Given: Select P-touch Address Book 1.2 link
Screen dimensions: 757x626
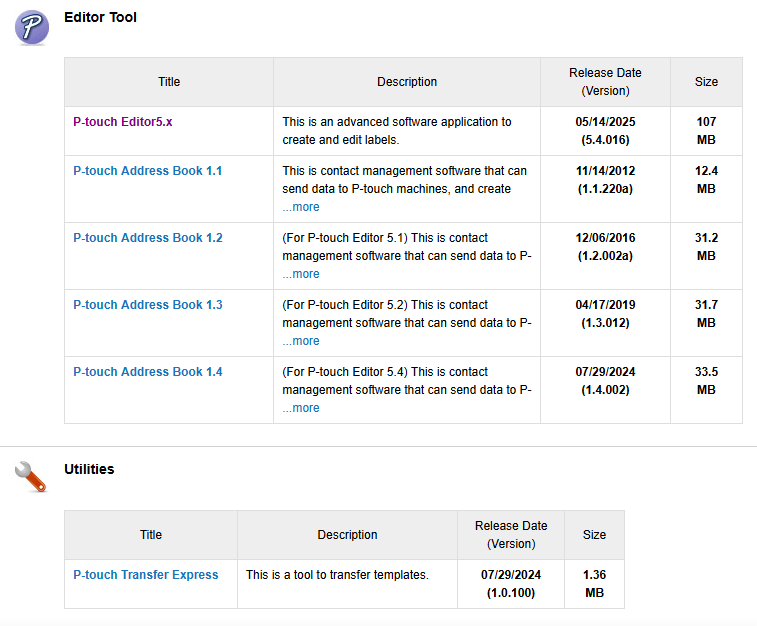Looking at the screenshot, I should click(147, 238).
